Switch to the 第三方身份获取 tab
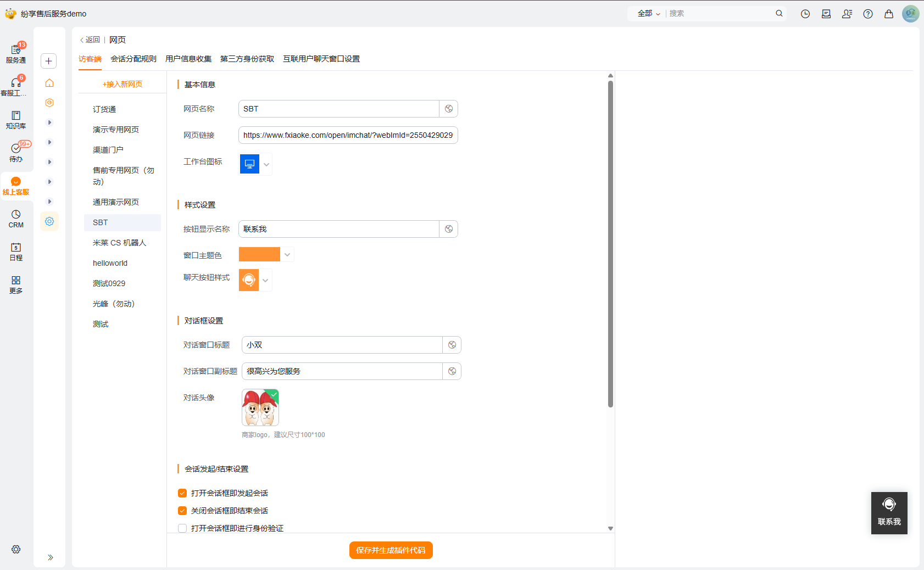 pos(247,59)
